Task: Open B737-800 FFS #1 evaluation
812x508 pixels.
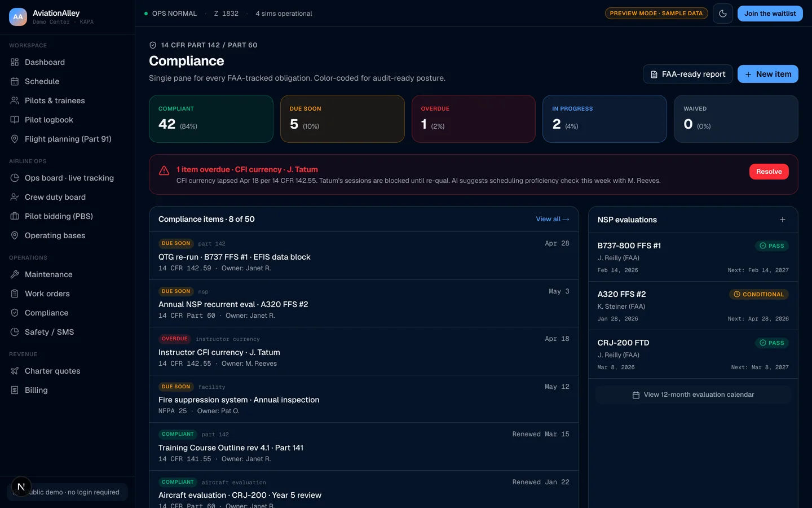Action: click(693, 257)
